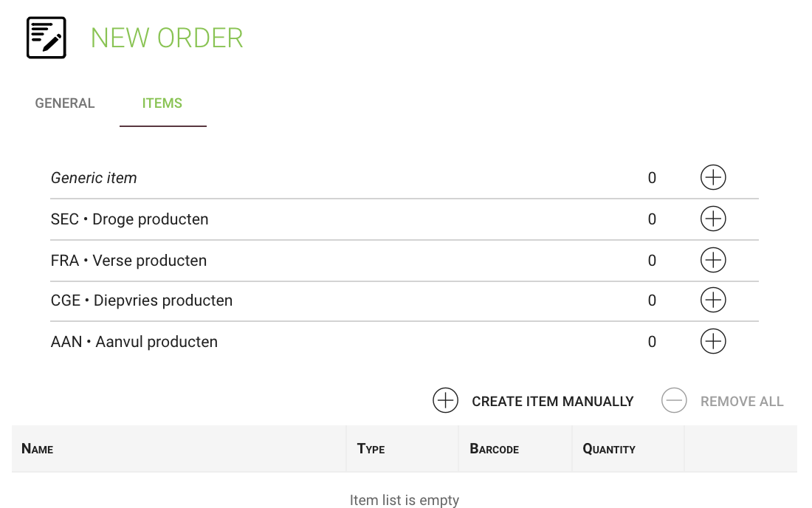Click the AAN Aanvul producten row label
The image size is (812, 508).
(x=134, y=342)
